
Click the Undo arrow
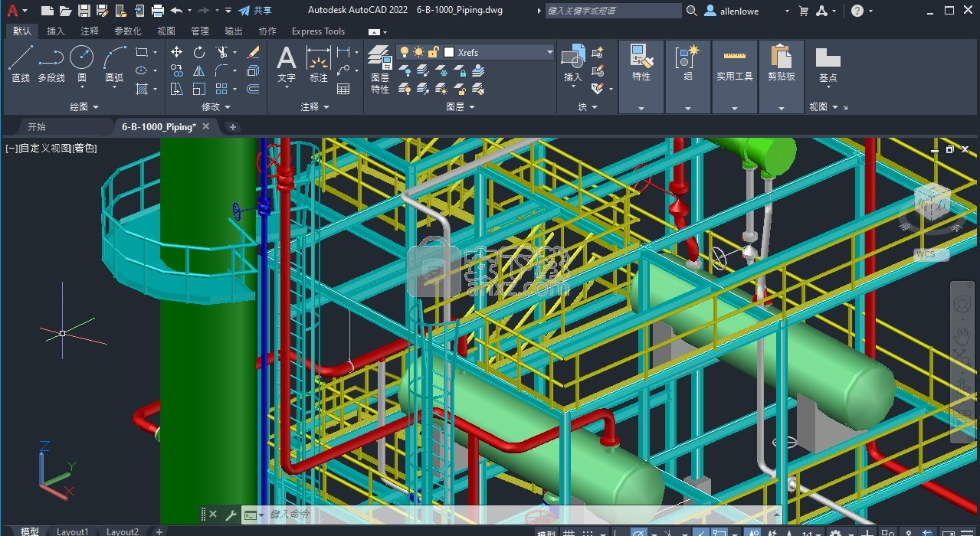pyautogui.click(x=176, y=11)
